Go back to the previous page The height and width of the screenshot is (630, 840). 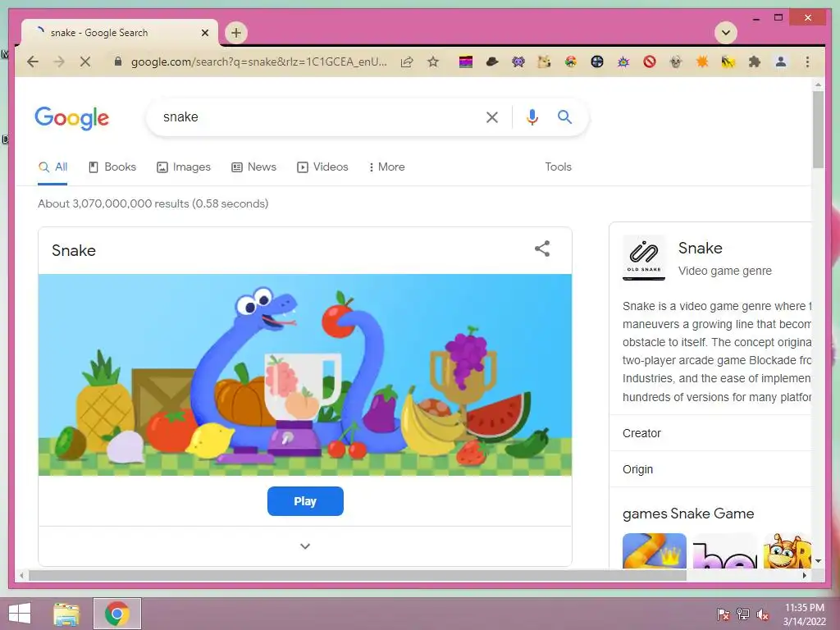click(x=33, y=62)
